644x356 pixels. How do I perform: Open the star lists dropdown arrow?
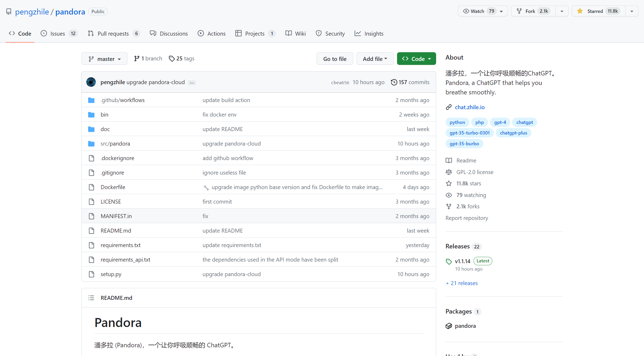[x=632, y=11]
